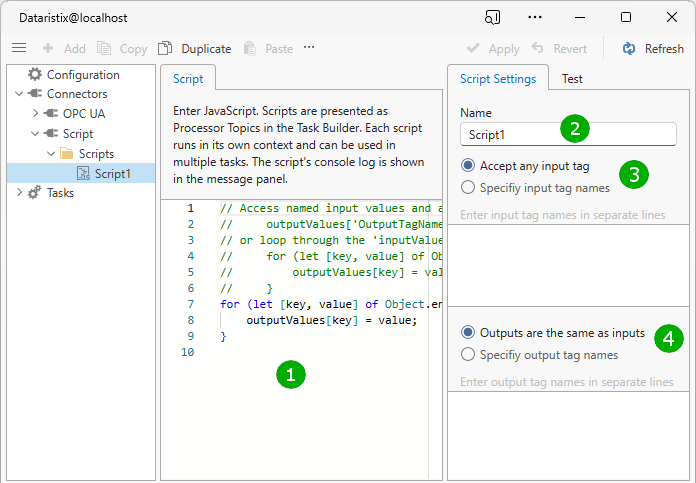Click line number 10 in the editor
Image resolution: width=696 pixels, height=483 pixels.
click(187, 352)
